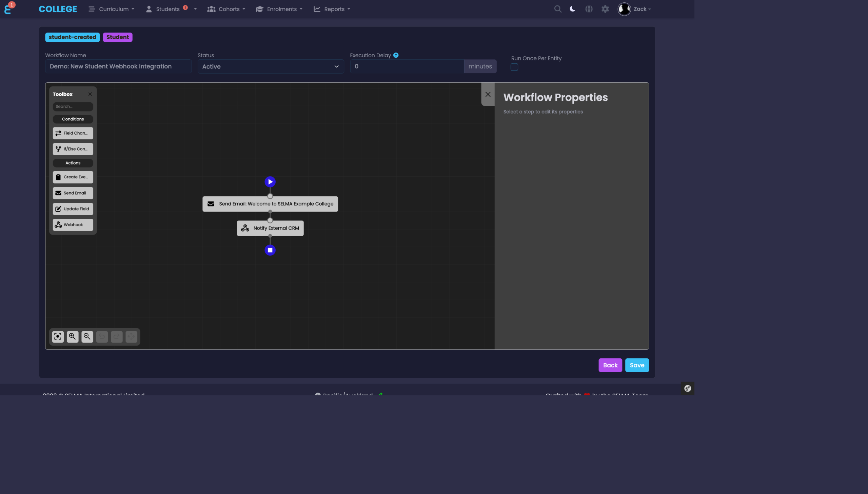Screen dimensions: 868x494
Task: Click the Execution Delay help icon
Action: click(395, 55)
